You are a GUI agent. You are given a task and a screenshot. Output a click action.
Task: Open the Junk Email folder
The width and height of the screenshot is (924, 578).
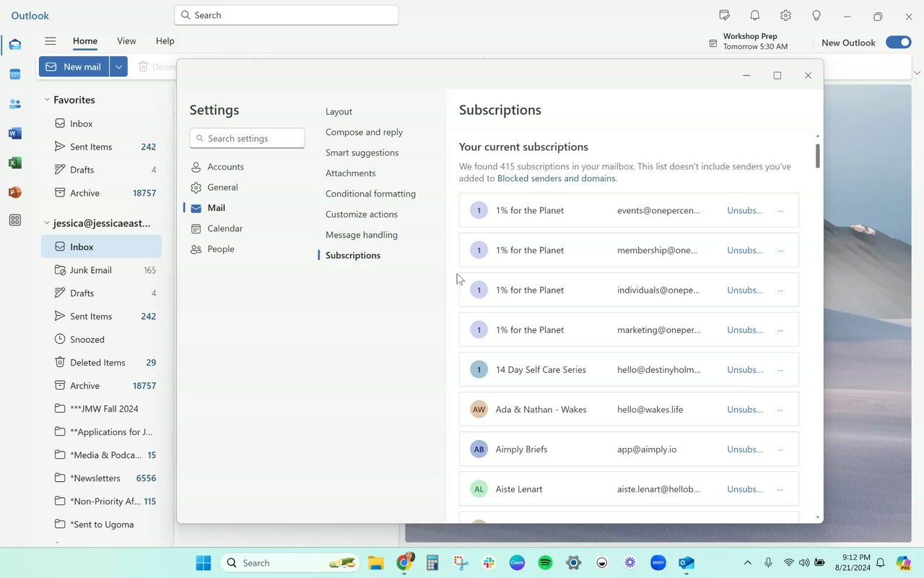click(x=101, y=270)
